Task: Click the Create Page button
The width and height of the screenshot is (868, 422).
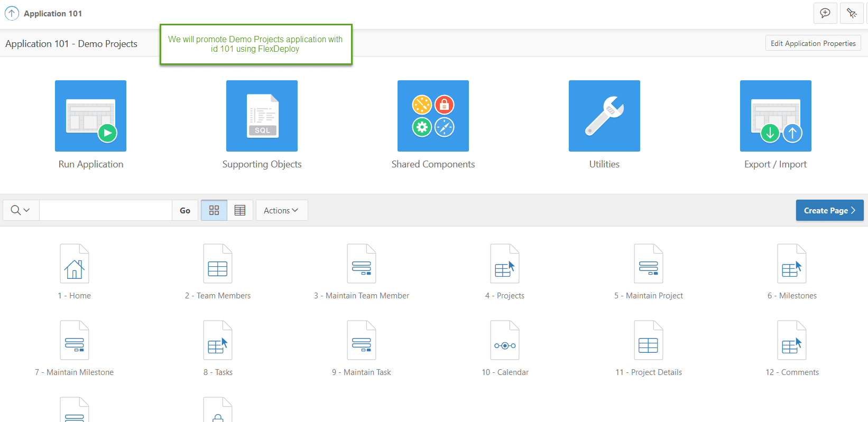Action: click(830, 210)
